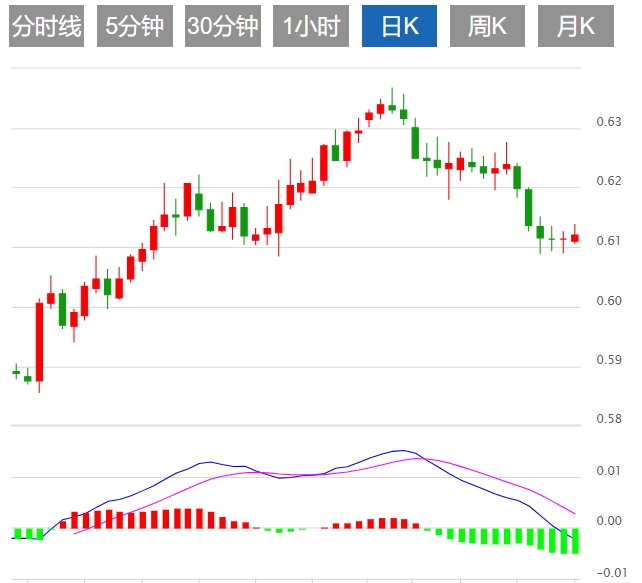Viewport: 642px width, 583px height.
Task: Switch to the 分时线 chart tab
Action: [x=46, y=26]
